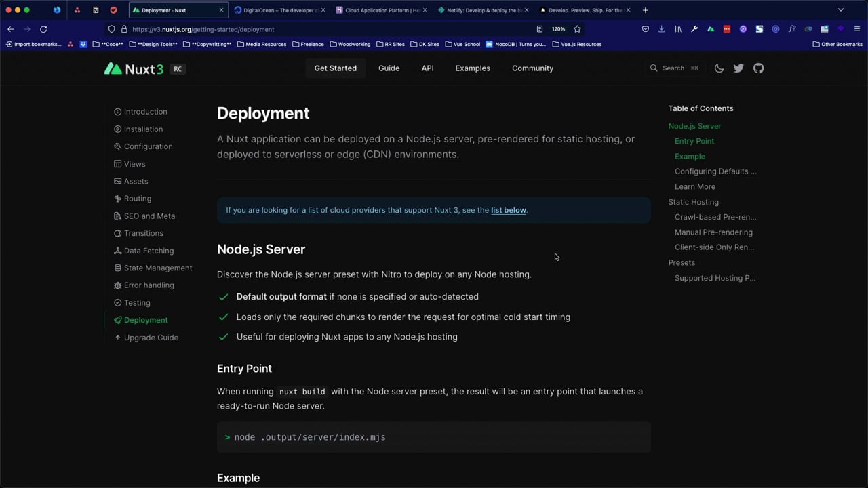This screenshot has width=868, height=488.
Task: Open the **Design Tools** bookmarks folder
Action: pos(153,44)
